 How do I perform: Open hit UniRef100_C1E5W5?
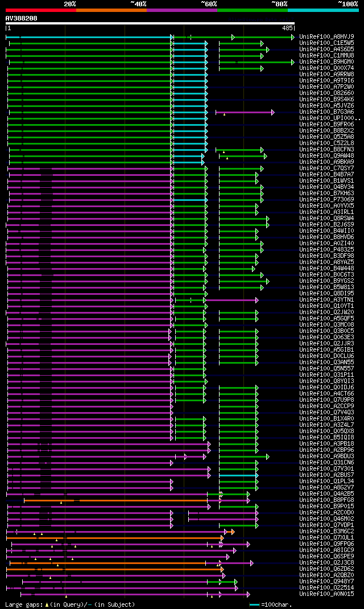pyautogui.click(x=326, y=43)
